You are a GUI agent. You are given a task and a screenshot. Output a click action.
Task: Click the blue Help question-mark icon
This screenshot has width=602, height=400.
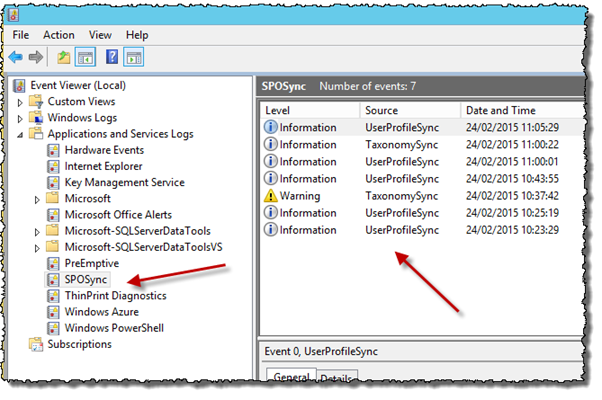click(x=112, y=57)
